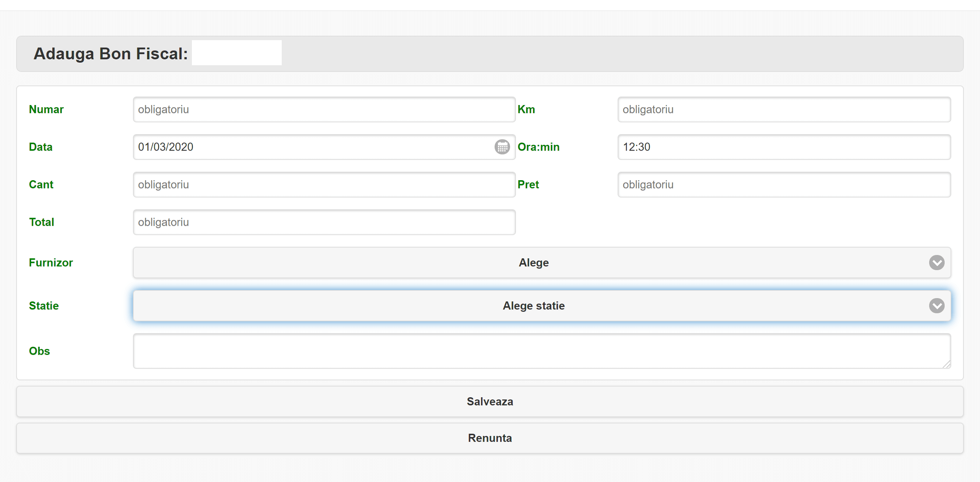Grab the Obs textarea resize handle
Viewport: 980px width, 482px height.
click(x=946, y=364)
